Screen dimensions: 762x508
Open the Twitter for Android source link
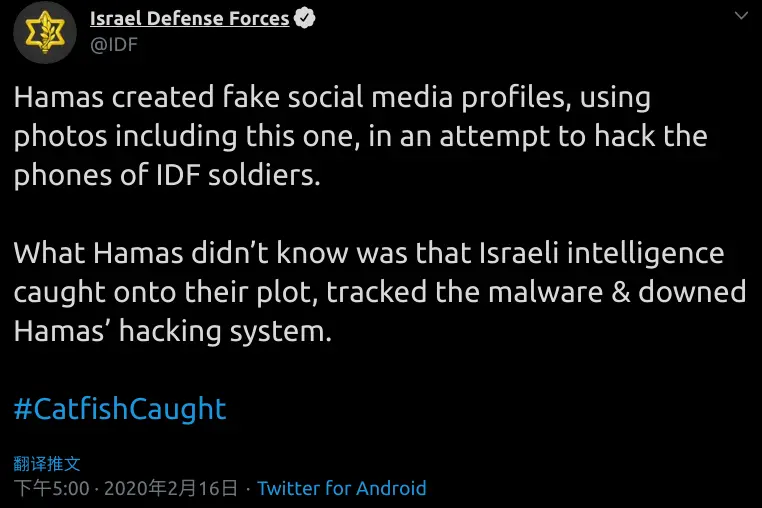(342, 488)
